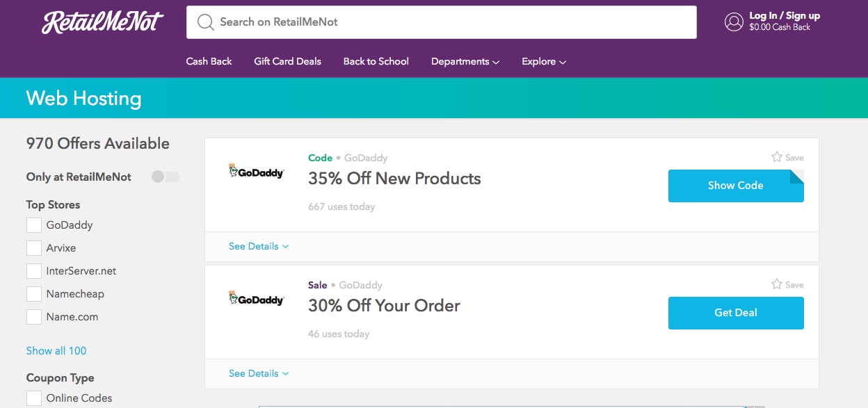This screenshot has height=408, width=868.
Task: Open the Departments dropdown menu
Action: point(465,62)
